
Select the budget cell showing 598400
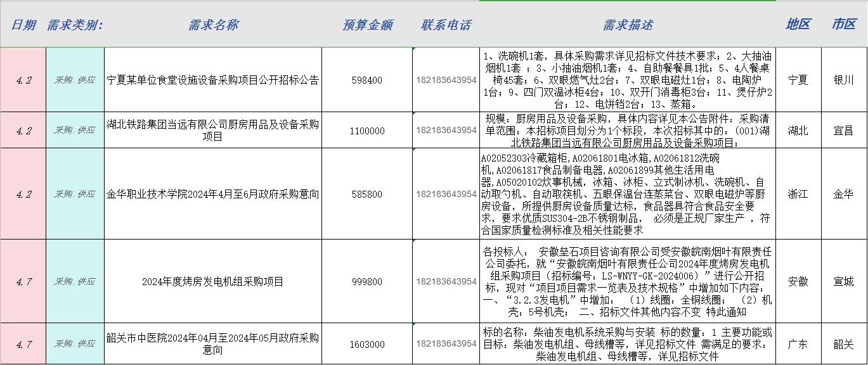367,80
